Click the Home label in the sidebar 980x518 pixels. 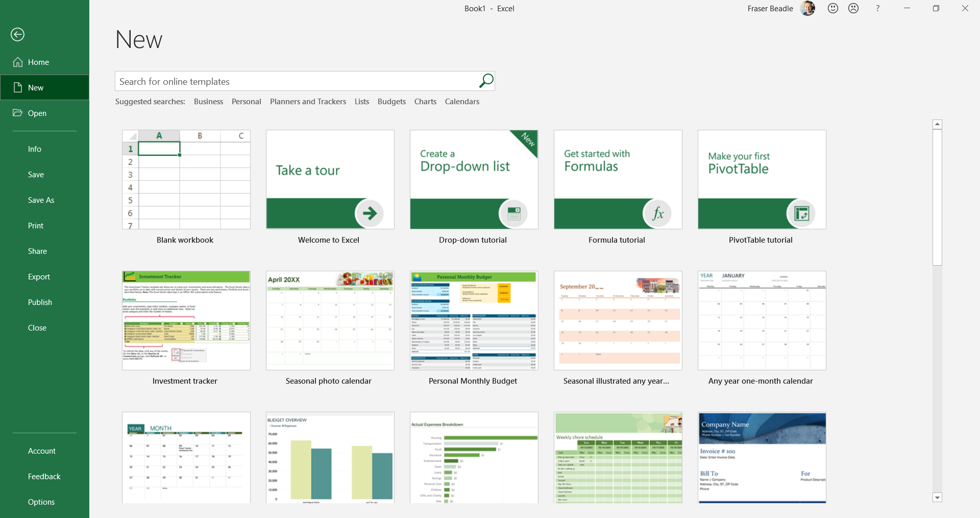[38, 62]
